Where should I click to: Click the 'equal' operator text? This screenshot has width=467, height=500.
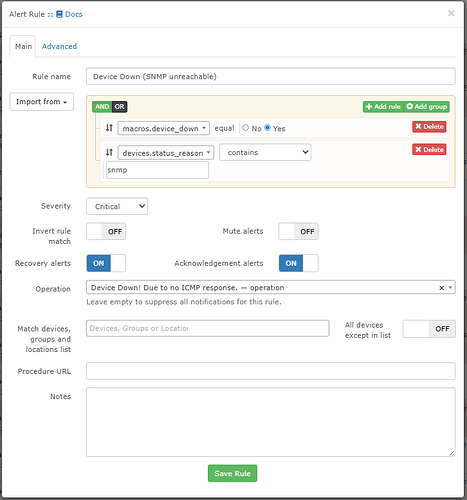(x=224, y=128)
